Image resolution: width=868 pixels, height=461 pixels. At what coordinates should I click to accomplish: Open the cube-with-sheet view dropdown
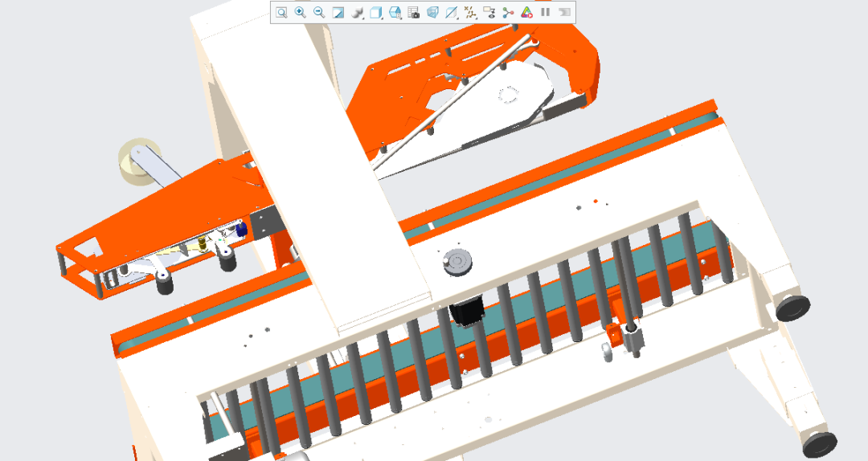(395, 12)
